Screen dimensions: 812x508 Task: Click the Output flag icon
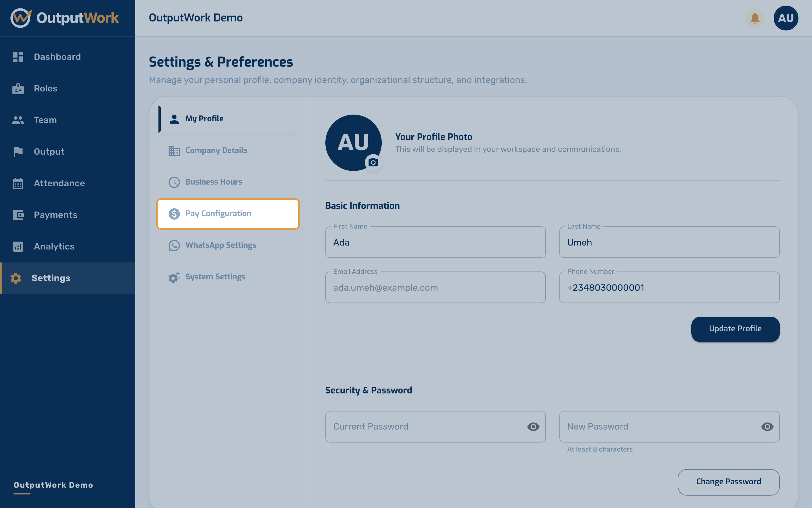[x=18, y=152]
